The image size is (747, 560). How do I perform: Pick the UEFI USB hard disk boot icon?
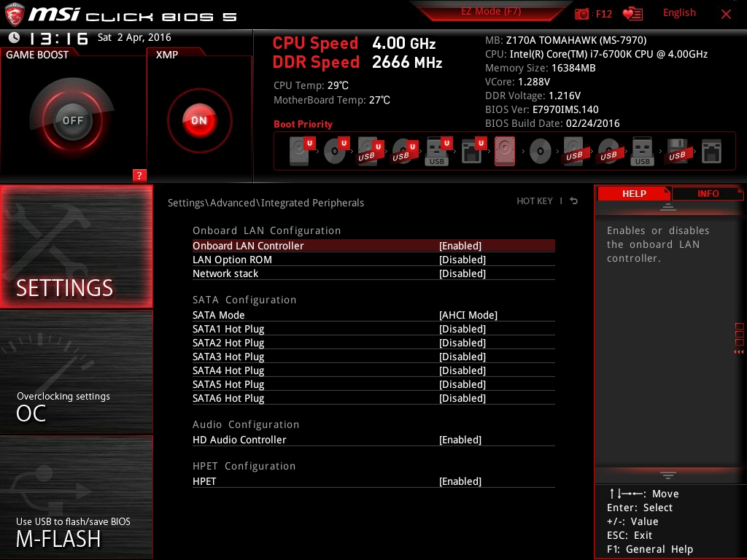370,151
